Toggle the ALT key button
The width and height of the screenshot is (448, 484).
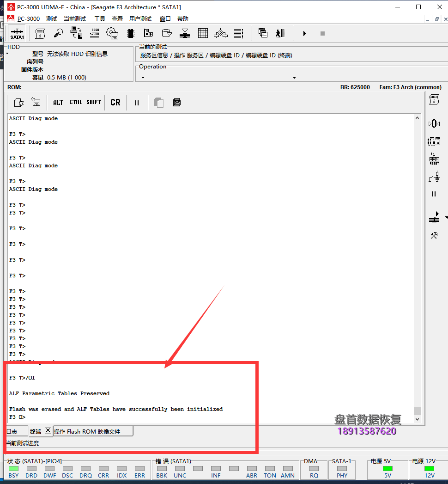tap(58, 102)
